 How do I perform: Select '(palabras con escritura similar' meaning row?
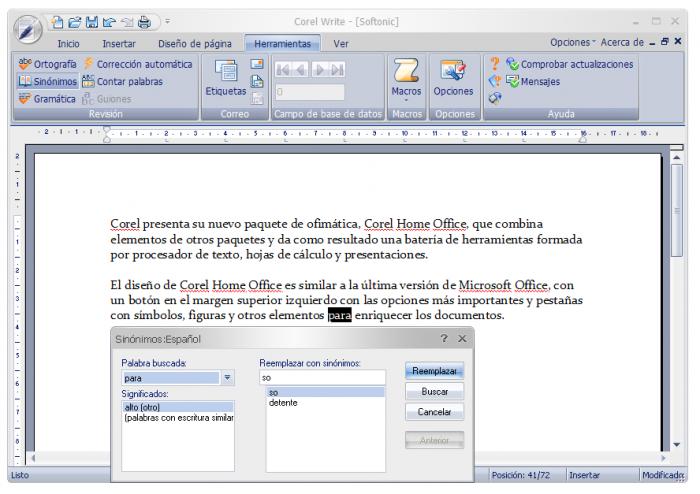coord(178,418)
